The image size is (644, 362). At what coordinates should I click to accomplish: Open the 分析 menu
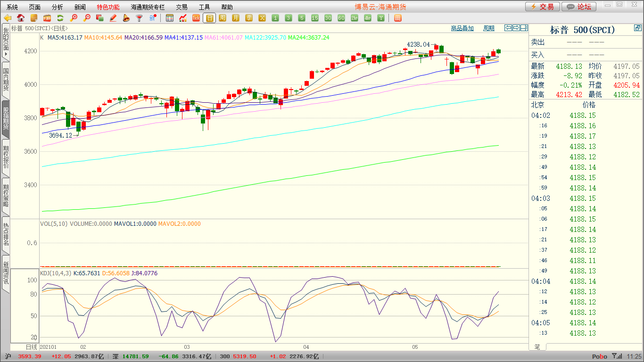(58, 7)
